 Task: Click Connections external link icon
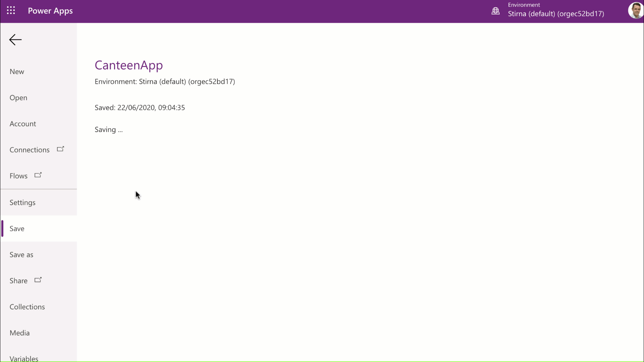pyautogui.click(x=60, y=149)
